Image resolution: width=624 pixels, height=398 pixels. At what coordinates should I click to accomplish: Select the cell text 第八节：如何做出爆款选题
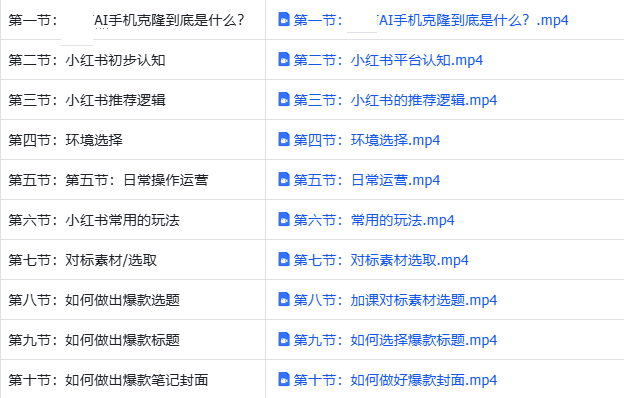coord(94,300)
